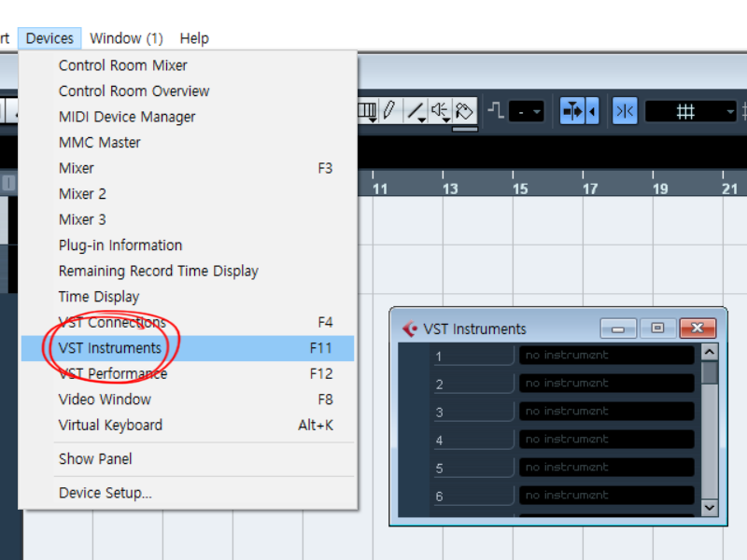
Task: Click bar 11 on the ruler
Action: [380, 189]
